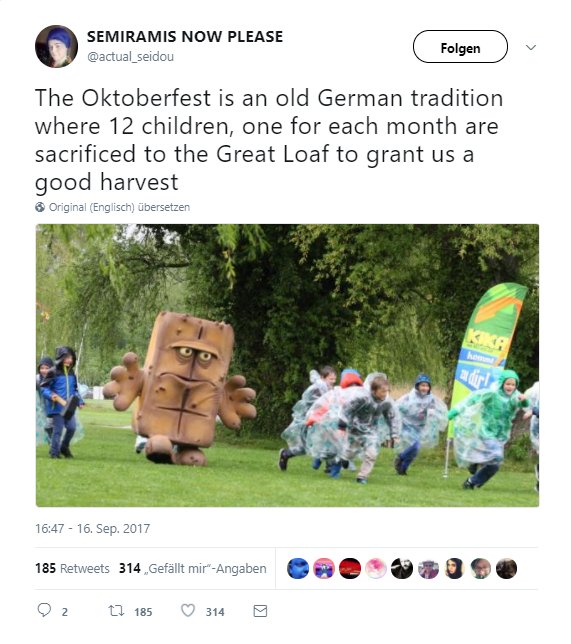Open SEMIRAMIS NOW PLEASE profile avatar
The image size is (571, 644).
pos(56,46)
